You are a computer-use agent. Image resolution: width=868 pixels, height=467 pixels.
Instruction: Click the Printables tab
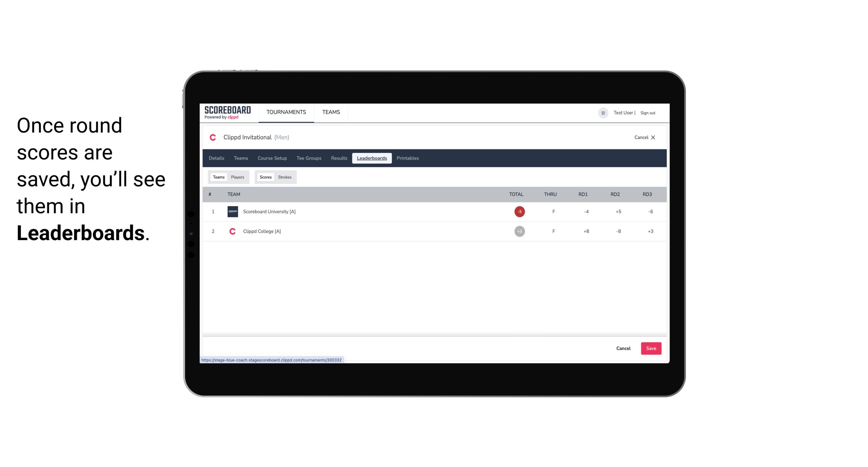pyautogui.click(x=407, y=158)
